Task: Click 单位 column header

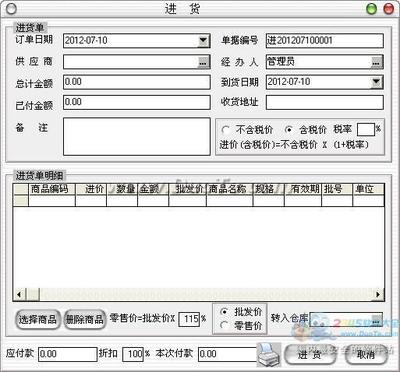Action: tap(368, 189)
